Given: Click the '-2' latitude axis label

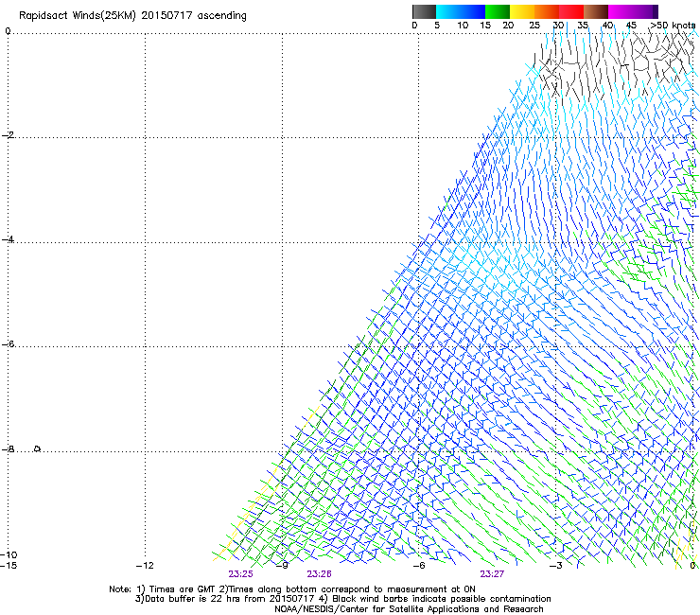Looking at the screenshot, I should click(8, 135).
